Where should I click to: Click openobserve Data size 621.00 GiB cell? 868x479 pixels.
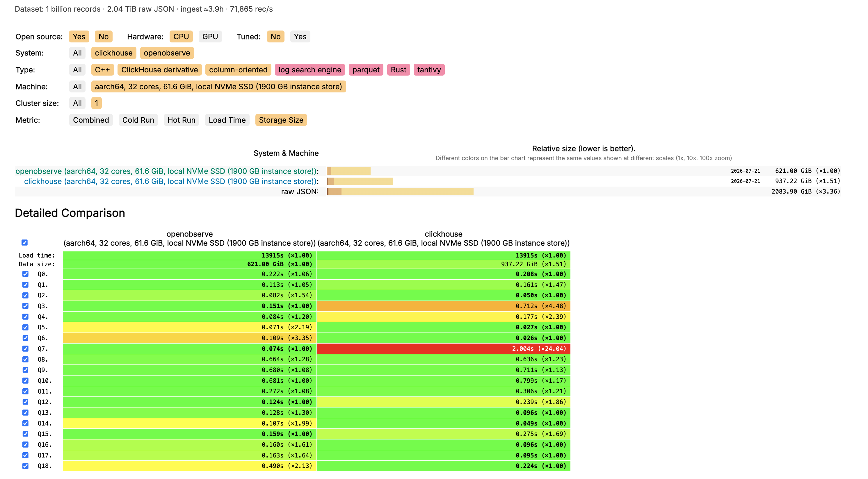190,264
